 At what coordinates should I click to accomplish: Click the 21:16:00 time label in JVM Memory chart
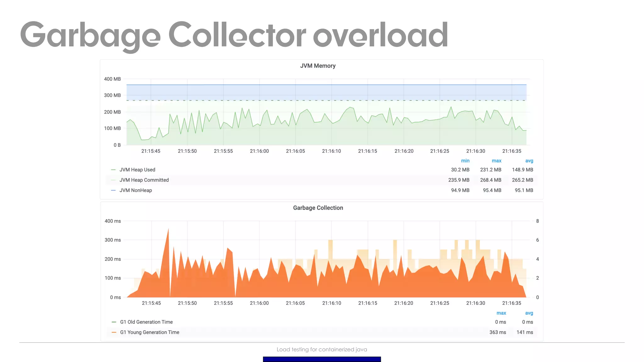pyautogui.click(x=259, y=151)
